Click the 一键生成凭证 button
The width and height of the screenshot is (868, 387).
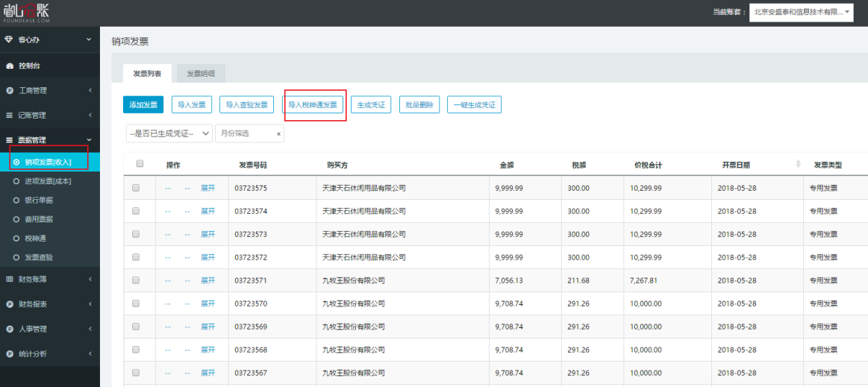475,104
